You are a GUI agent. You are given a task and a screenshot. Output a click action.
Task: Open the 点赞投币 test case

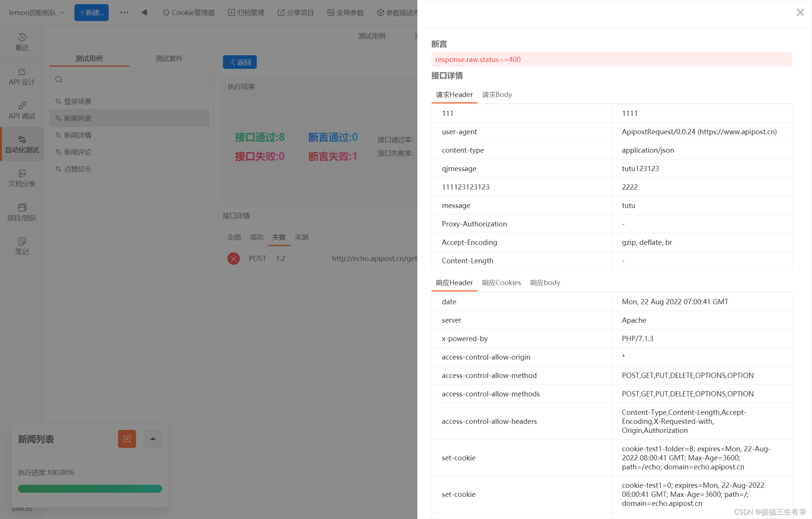tap(129, 169)
